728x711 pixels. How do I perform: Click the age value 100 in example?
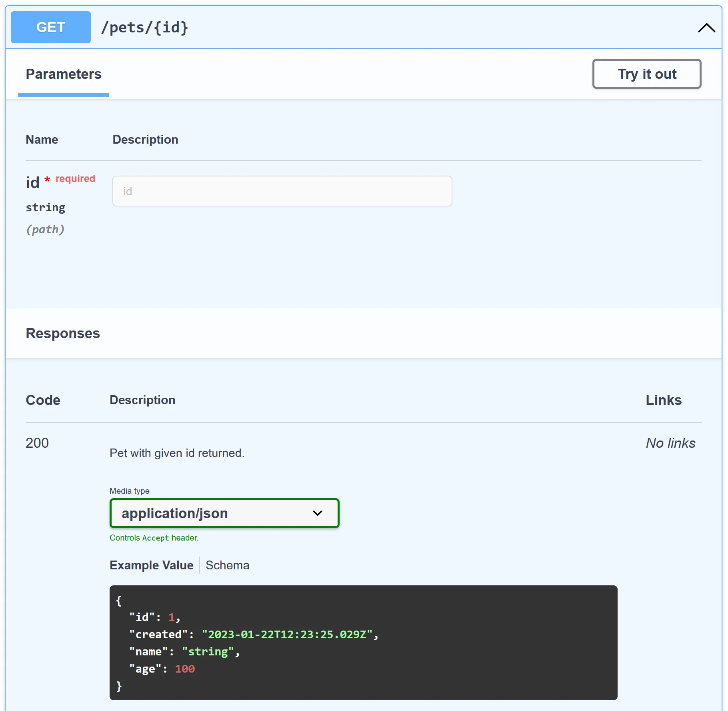[x=185, y=669]
